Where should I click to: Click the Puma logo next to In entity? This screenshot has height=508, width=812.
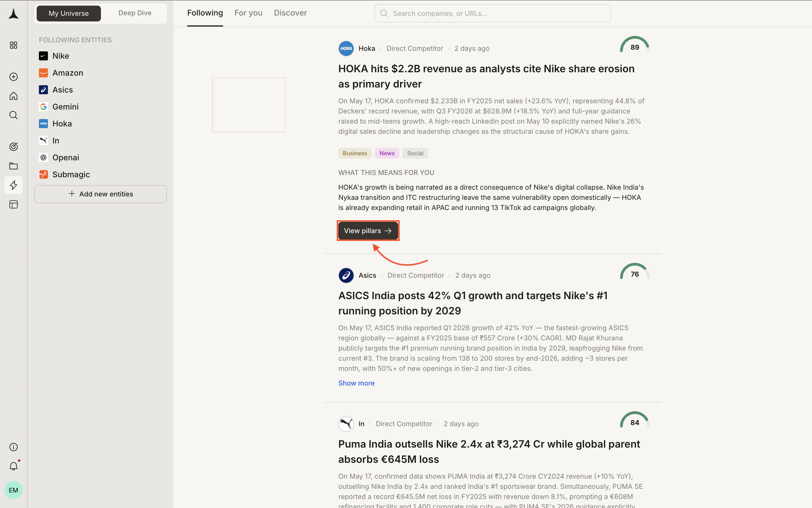point(43,141)
